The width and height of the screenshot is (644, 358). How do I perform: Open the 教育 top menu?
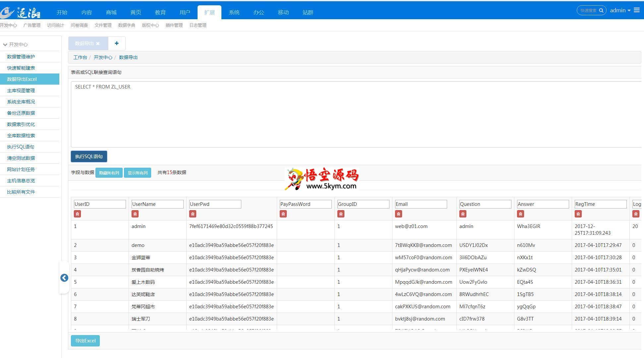pyautogui.click(x=160, y=13)
